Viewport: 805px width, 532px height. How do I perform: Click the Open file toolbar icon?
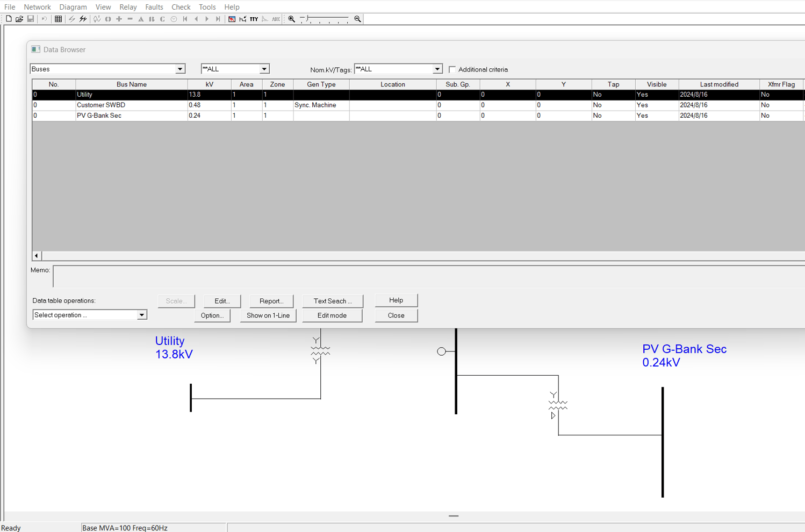click(20, 19)
